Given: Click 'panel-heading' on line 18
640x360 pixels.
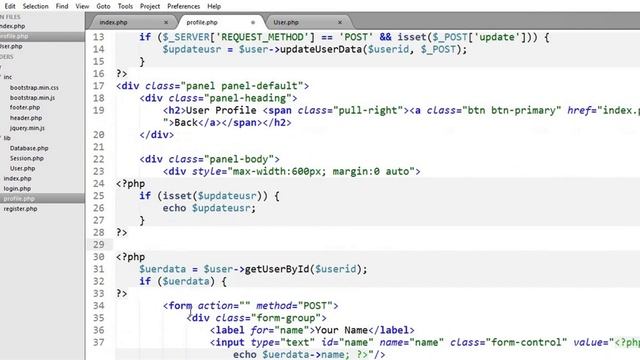Looking at the screenshot, I should click(x=247, y=98).
